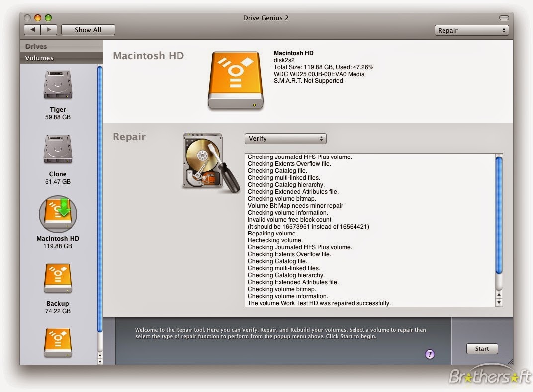Click the "WDC WD25 00JB-00EVA0 Media" text

[319, 74]
